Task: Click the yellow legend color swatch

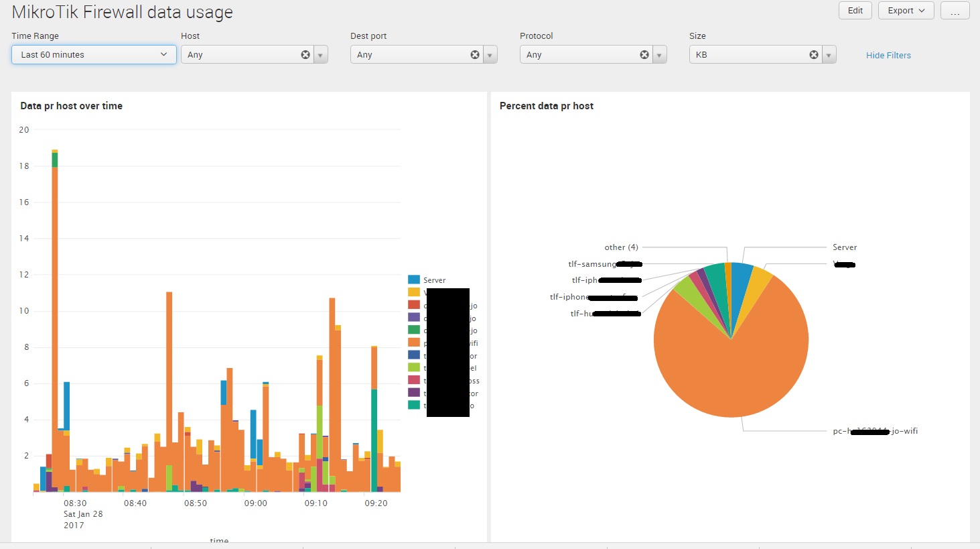Action: point(415,292)
